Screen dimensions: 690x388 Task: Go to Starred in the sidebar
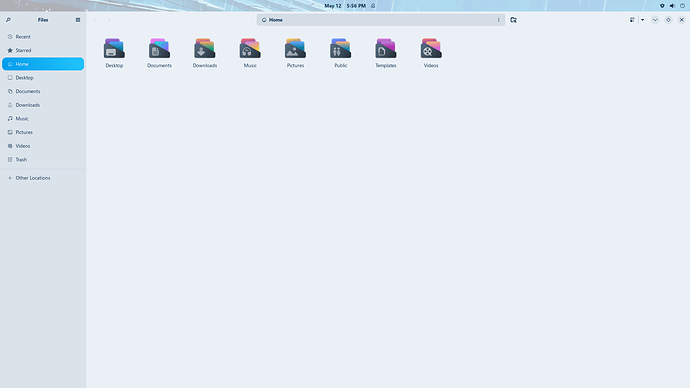(x=43, y=50)
